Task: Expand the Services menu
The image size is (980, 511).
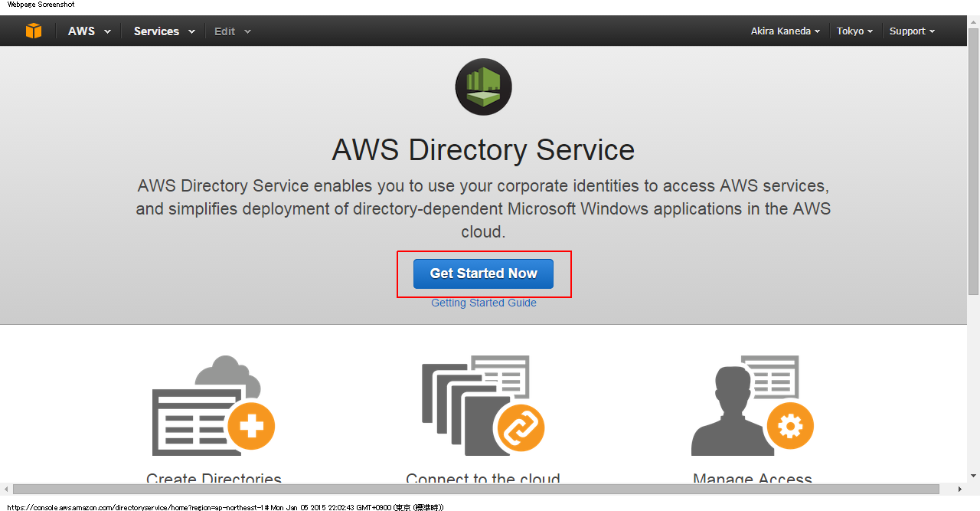Action: tap(164, 31)
